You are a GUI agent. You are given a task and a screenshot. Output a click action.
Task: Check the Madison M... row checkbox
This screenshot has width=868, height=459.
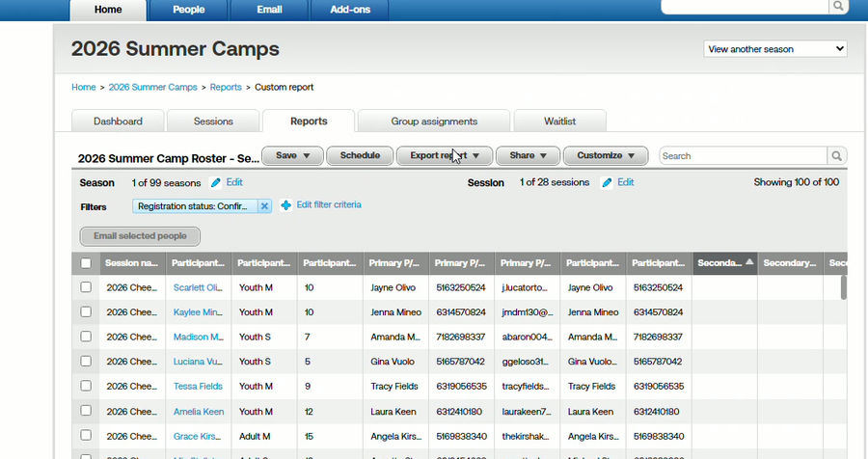(86, 337)
